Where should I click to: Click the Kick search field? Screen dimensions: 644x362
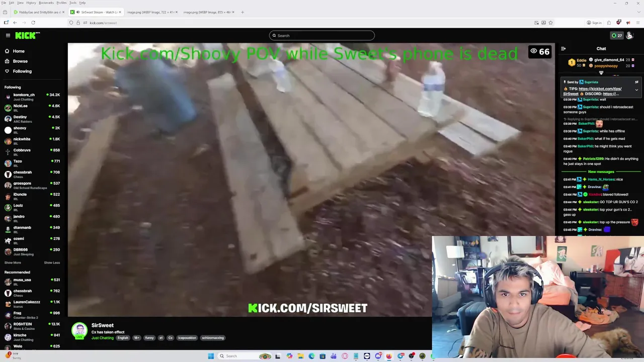[322, 36]
